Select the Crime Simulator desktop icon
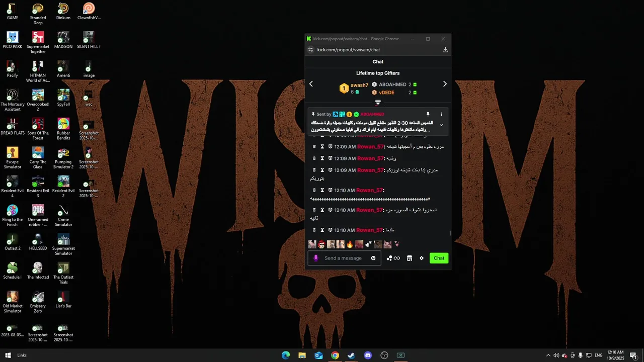The width and height of the screenshot is (644, 362). [63, 216]
